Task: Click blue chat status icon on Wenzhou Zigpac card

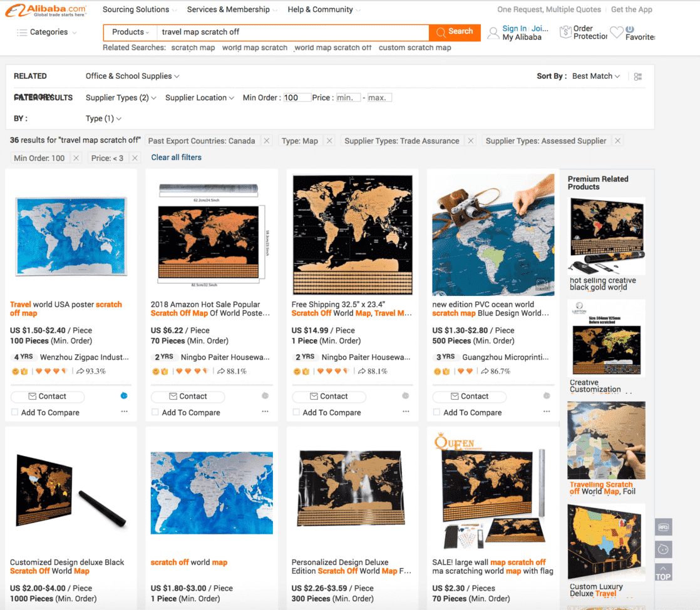Action: (124, 396)
